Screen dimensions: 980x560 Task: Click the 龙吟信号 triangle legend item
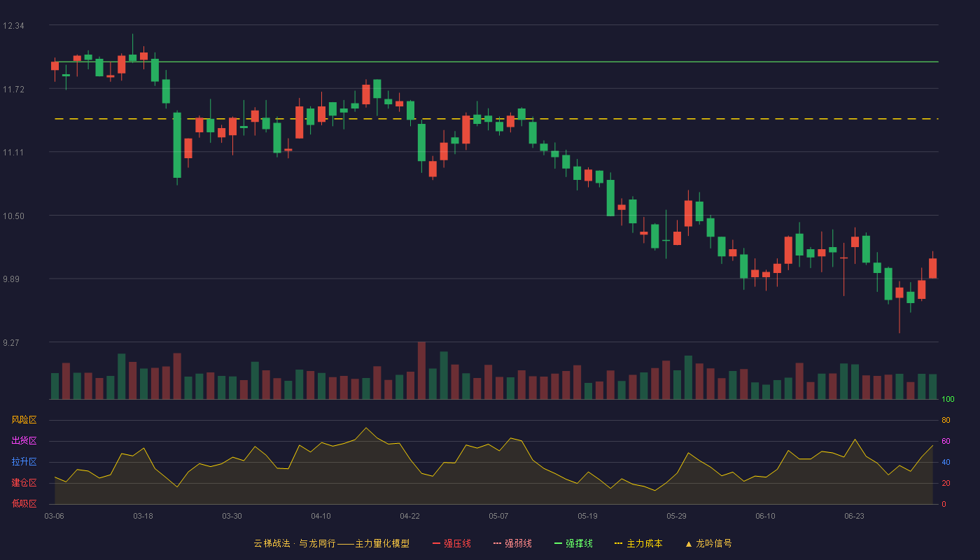[x=708, y=543]
